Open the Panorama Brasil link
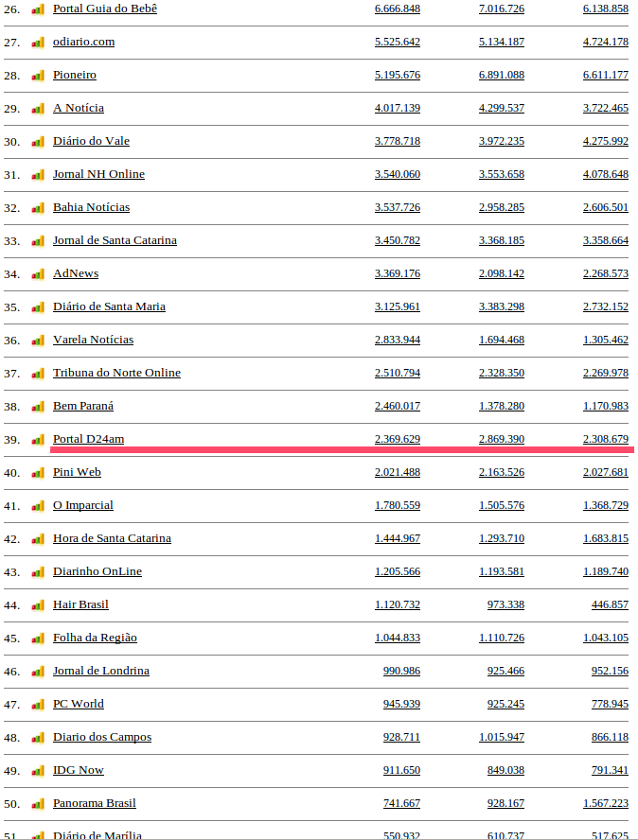The image size is (638, 840). point(95,803)
